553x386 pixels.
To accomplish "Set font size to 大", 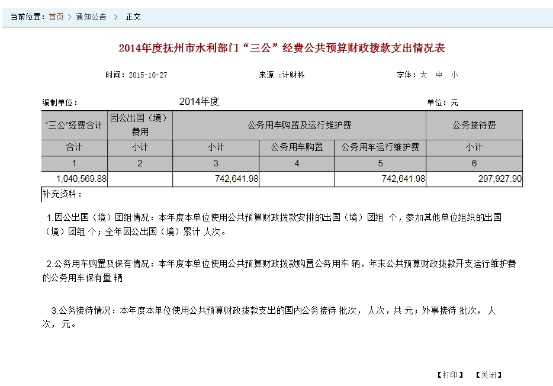I will (x=424, y=75).
